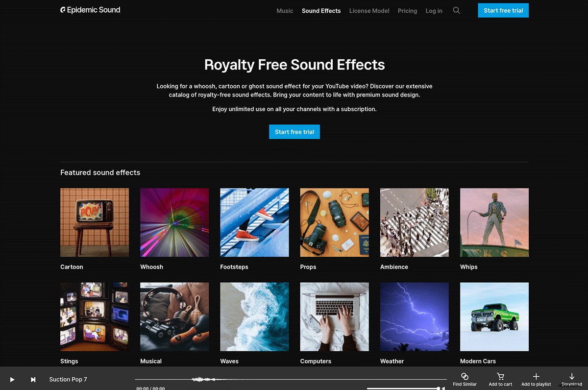This screenshot has height=390, width=588.
Task: Explore the Weather sound category
Action: pyautogui.click(x=414, y=317)
